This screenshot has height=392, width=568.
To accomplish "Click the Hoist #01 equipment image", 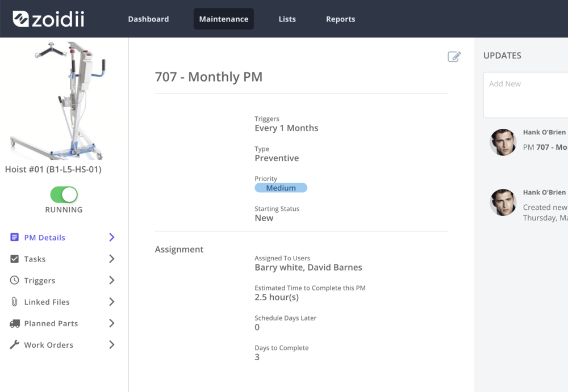I will (x=58, y=100).
